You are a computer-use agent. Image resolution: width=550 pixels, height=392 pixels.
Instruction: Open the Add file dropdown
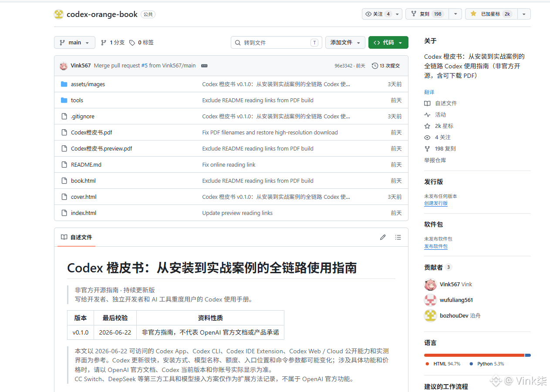click(345, 42)
